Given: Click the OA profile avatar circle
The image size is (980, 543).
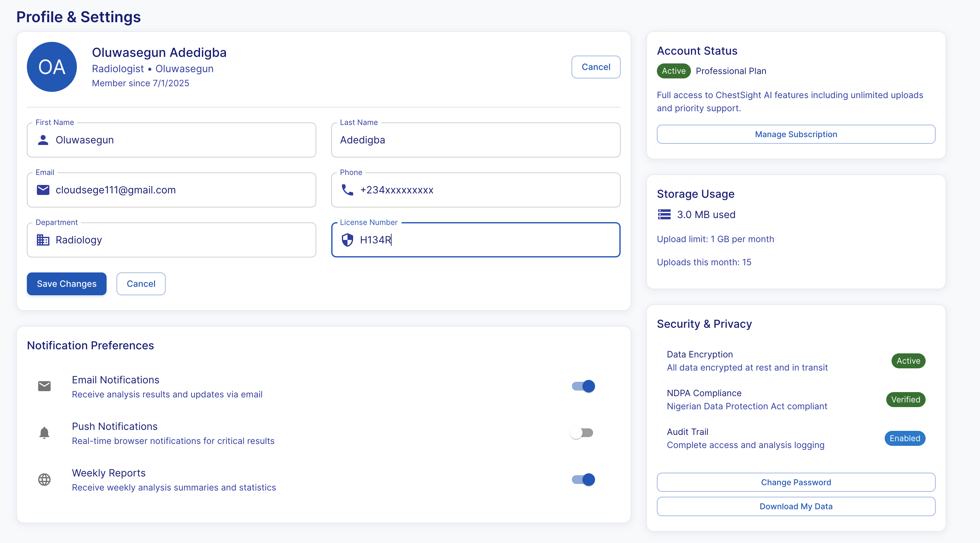Looking at the screenshot, I should 52,67.
